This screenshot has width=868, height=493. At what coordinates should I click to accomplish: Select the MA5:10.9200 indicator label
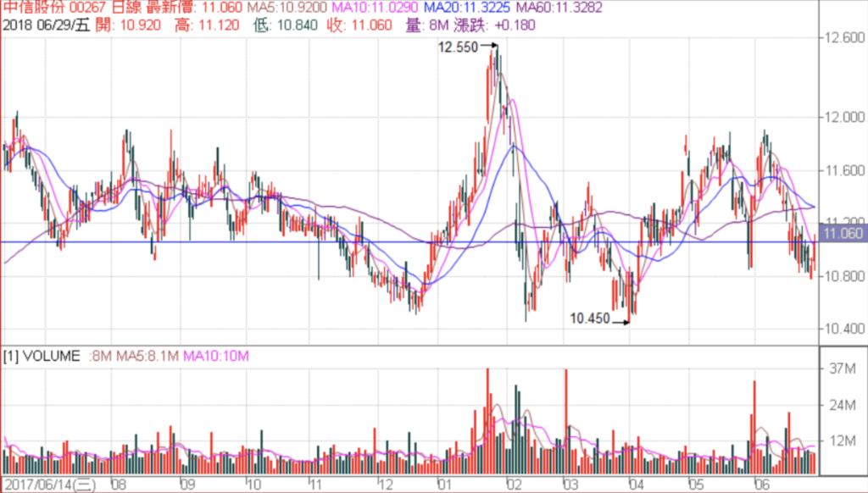click(287, 8)
